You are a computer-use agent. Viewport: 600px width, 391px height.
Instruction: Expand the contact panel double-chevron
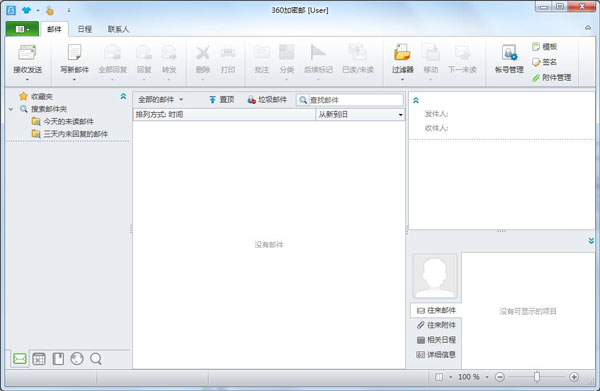point(591,241)
